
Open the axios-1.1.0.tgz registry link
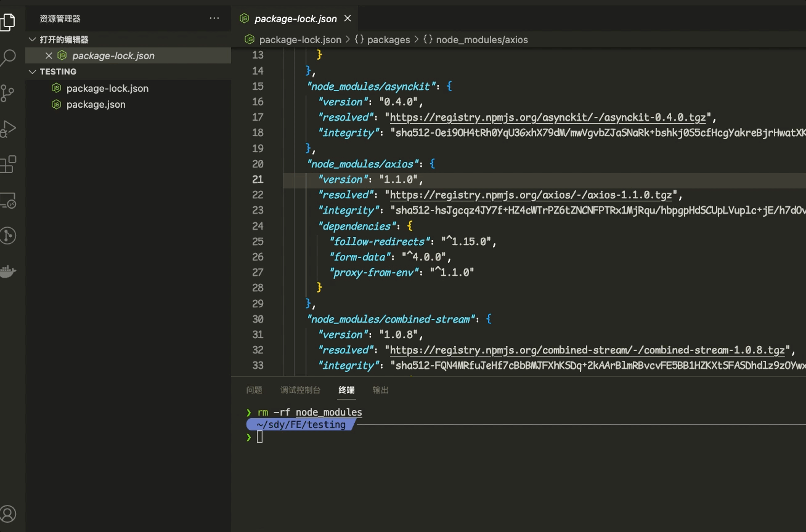tap(531, 195)
